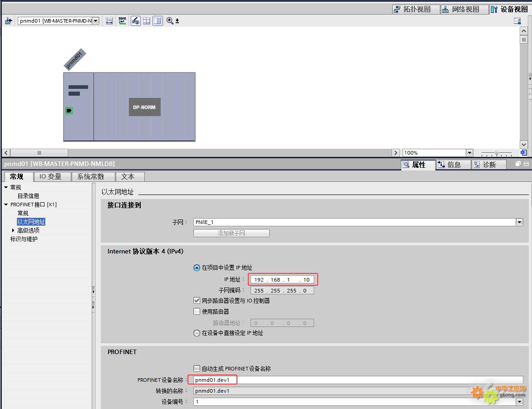Click the NAME assign device name icon
This screenshot has width=532, height=409.
point(123,21)
